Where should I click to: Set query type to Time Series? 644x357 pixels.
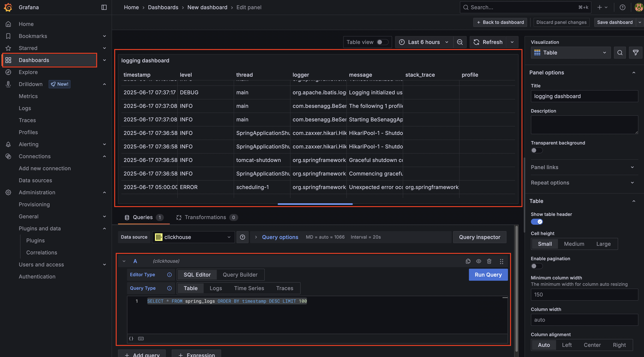[x=249, y=288]
